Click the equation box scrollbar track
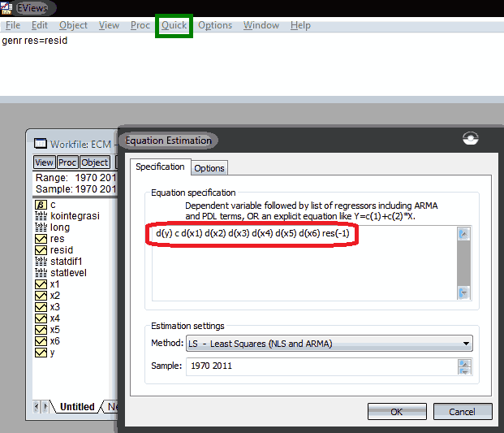 [463, 263]
